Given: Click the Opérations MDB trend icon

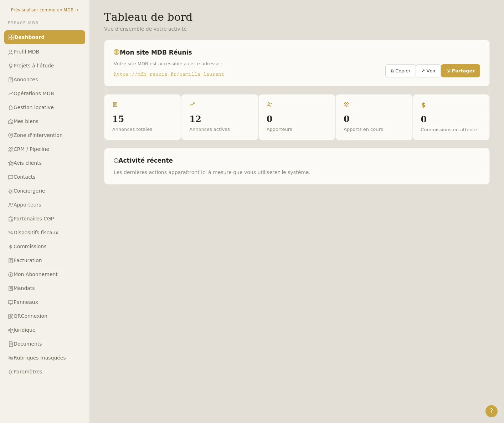Looking at the screenshot, I should coord(11,94).
